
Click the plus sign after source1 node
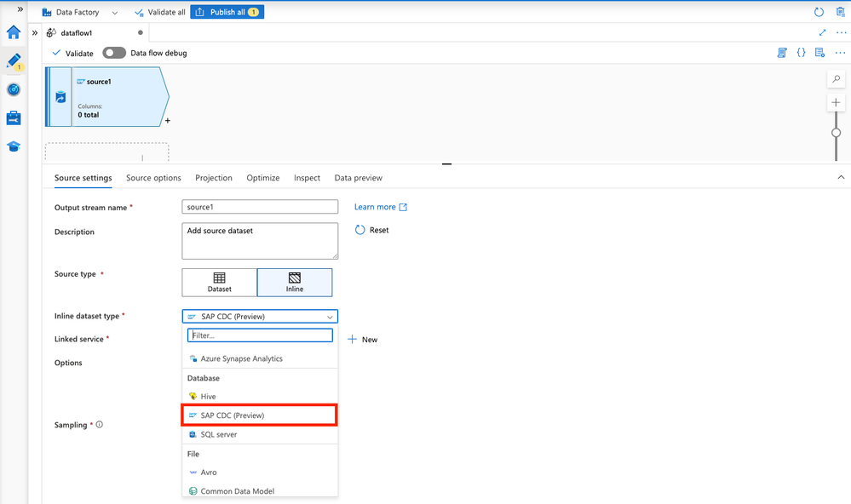[168, 121]
